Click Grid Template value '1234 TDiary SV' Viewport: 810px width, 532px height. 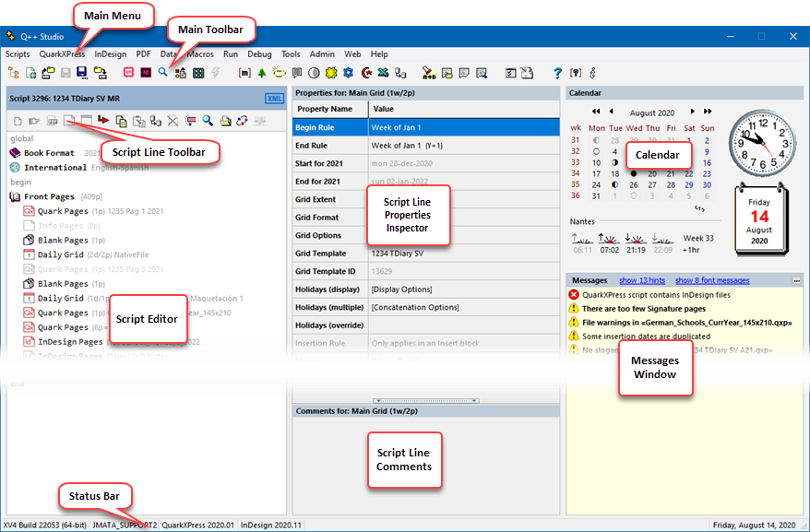(x=398, y=254)
